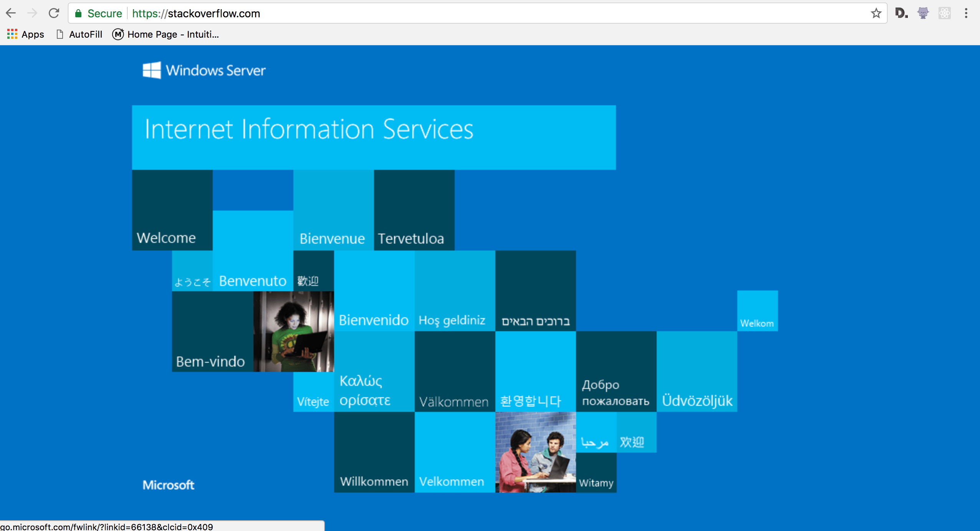Click the two students photo tile

pos(535,452)
